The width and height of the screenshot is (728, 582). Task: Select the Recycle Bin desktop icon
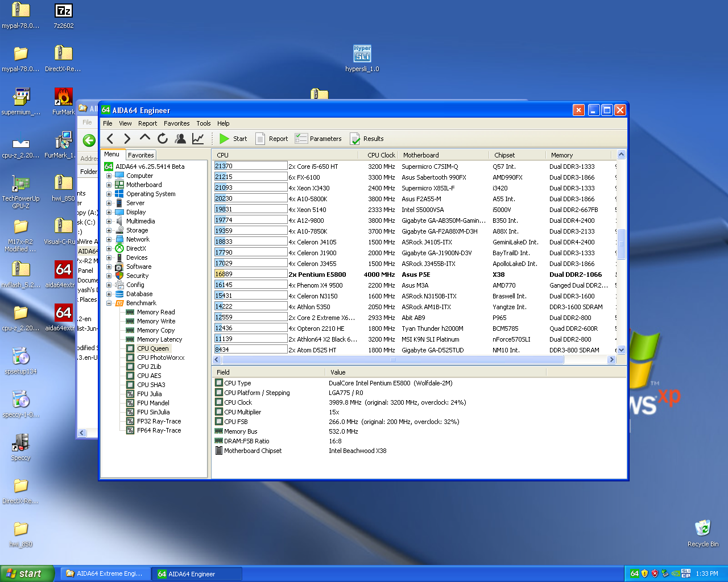(703, 534)
